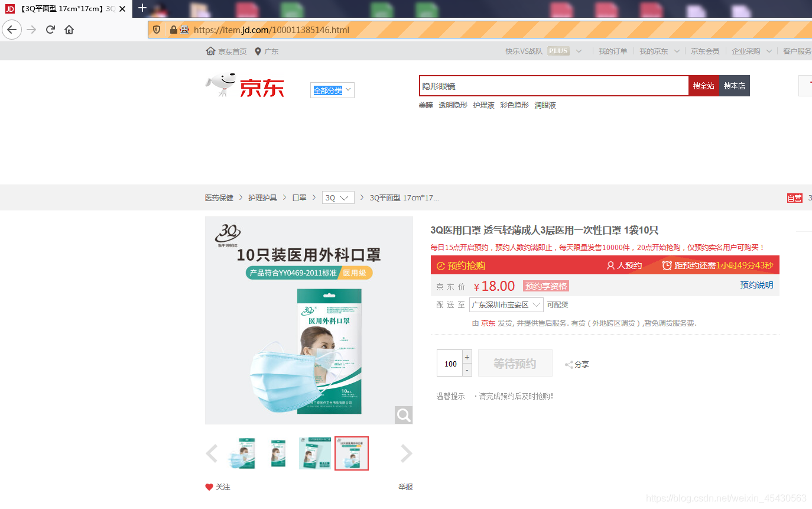Screen dimensions: 812x509
Task: Select the last product thumbnail
Action: (x=352, y=453)
